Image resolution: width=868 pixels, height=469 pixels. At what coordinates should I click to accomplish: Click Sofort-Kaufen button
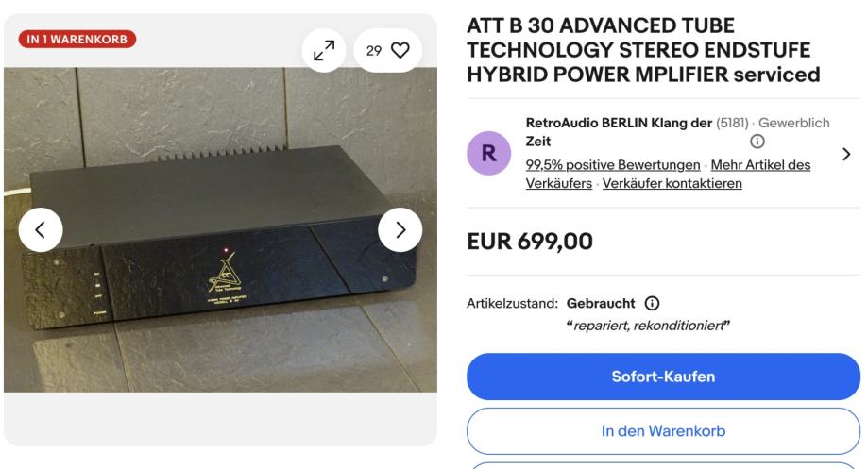point(663,377)
